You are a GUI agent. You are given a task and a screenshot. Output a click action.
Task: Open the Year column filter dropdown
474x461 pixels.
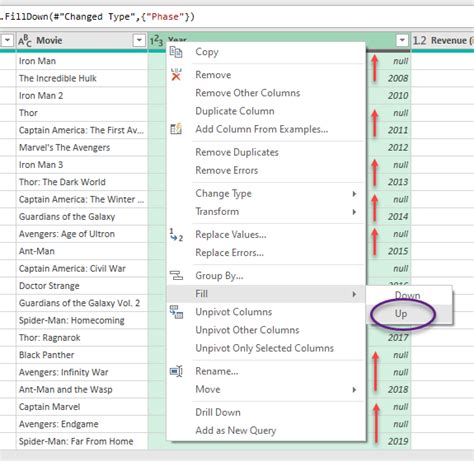(x=402, y=41)
